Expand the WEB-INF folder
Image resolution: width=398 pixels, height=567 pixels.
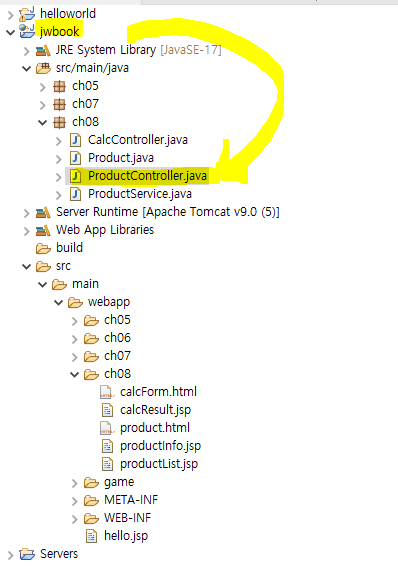pyautogui.click(x=74, y=519)
